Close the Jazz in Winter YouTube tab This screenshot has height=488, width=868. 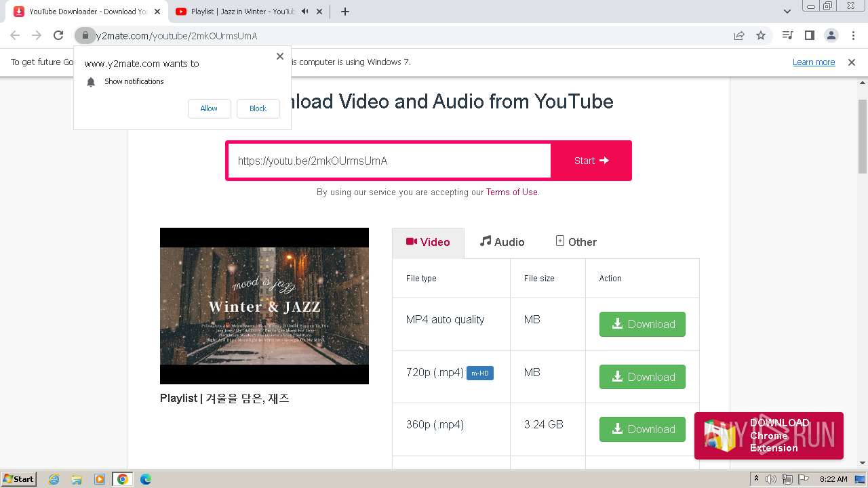pyautogui.click(x=319, y=12)
